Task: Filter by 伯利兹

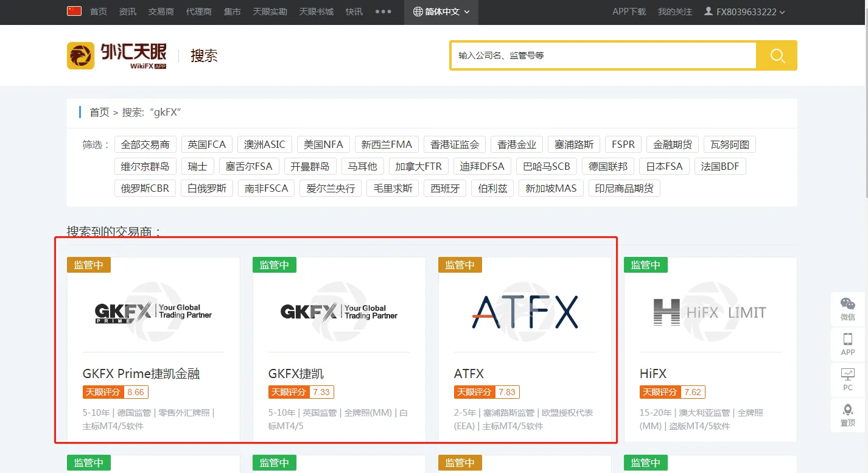Action: [x=493, y=188]
